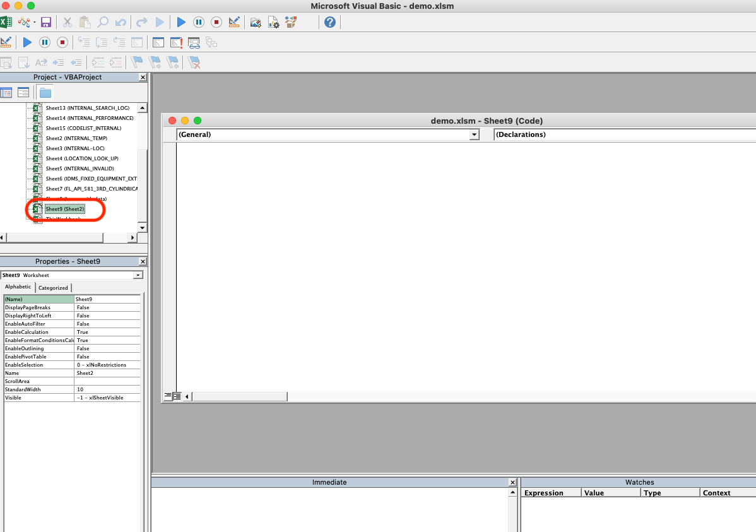Viewport: 756px width, 532px height.
Task: Close the Project - VBAProject panel
Action: point(143,77)
